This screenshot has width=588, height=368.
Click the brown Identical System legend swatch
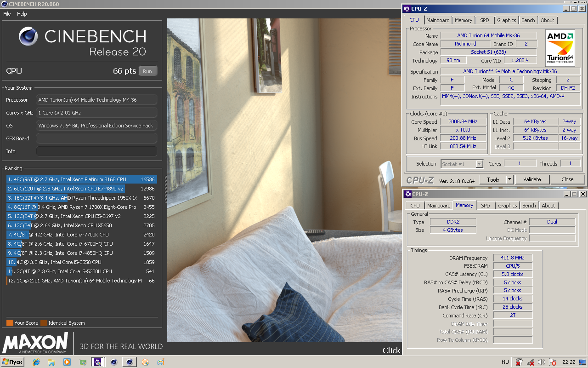click(x=44, y=323)
